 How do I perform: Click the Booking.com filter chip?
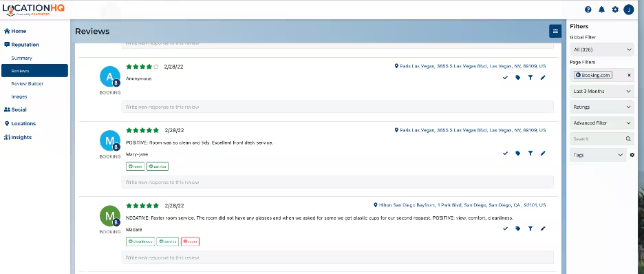pyautogui.click(x=593, y=75)
